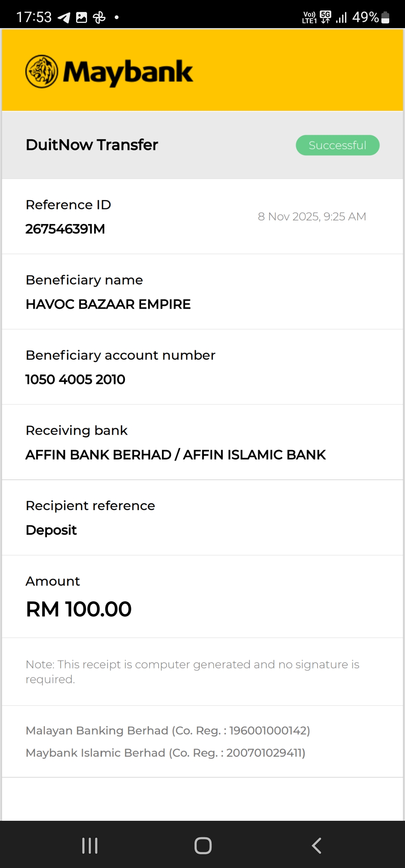
Task: Tap the DuitNow Transfer heading
Action: 92,145
